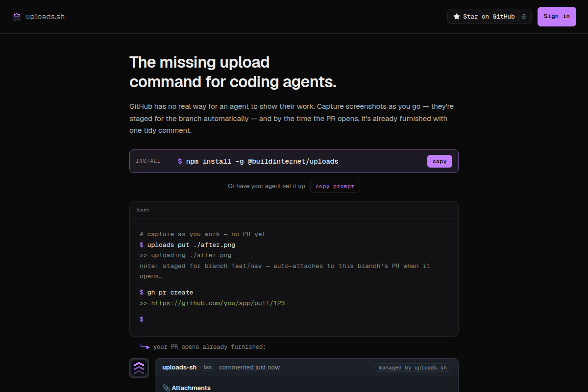
Task: Click the main headline 'The missing upload'
Action: coord(199,62)
